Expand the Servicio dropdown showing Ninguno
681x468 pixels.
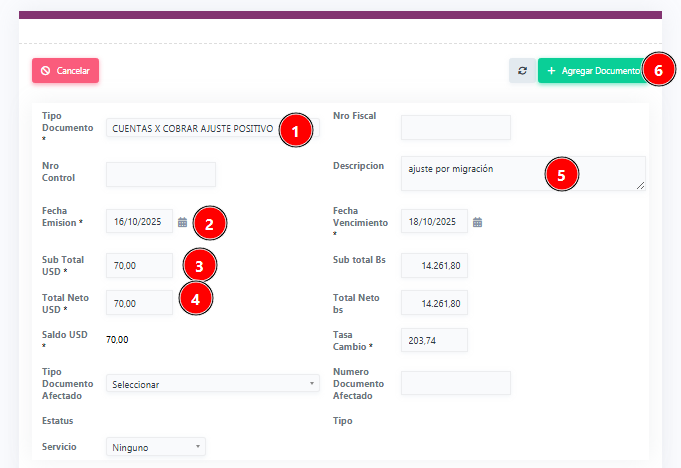pyautogui.click(x=155, y=446)
